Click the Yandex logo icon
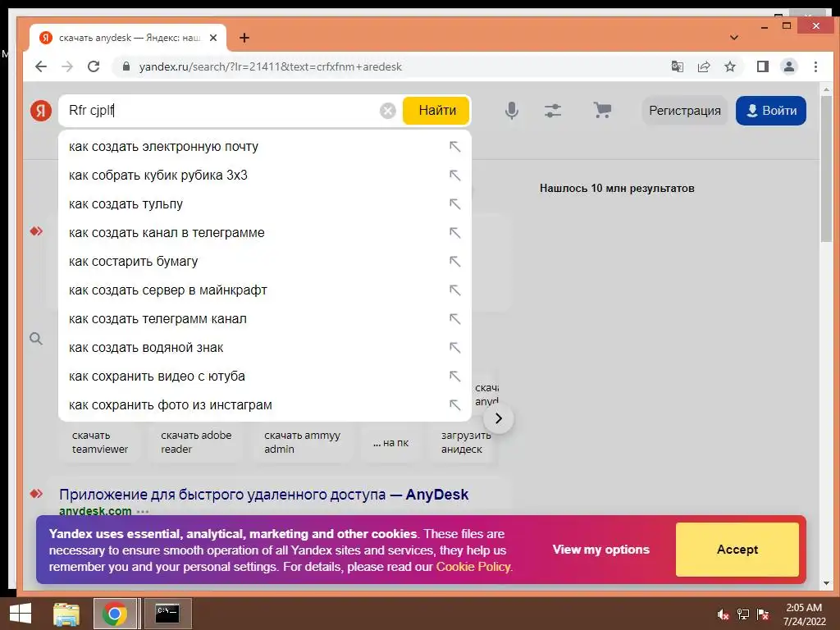Image resolution: width=840 pixels, height=630 pixels. (x=41, y=111)
